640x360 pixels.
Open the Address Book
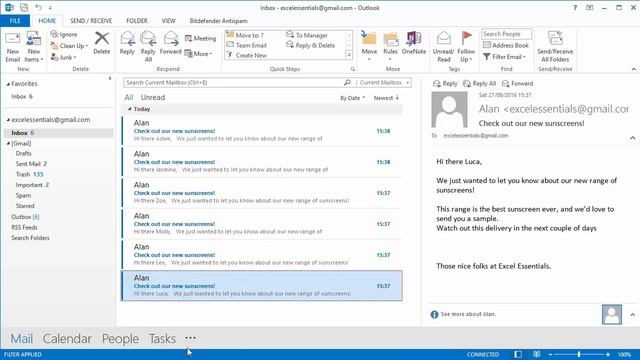click(506, 45)
